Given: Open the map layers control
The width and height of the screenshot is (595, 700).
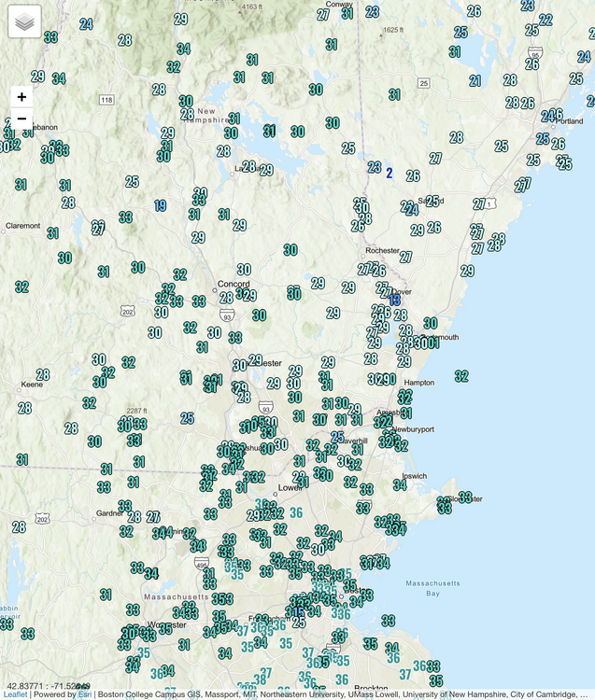Looking at the screenshot, I should point(24,22).
